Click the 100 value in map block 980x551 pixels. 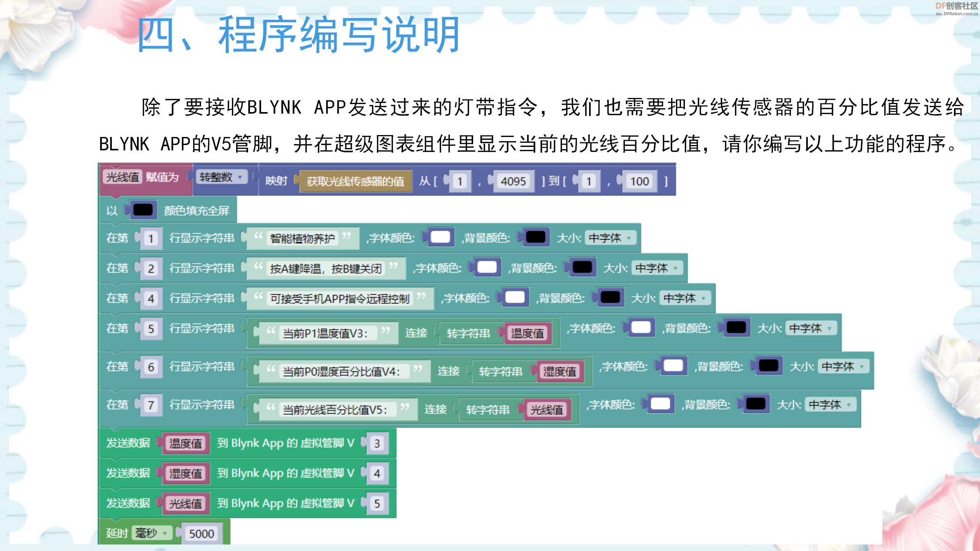point(639,181)
